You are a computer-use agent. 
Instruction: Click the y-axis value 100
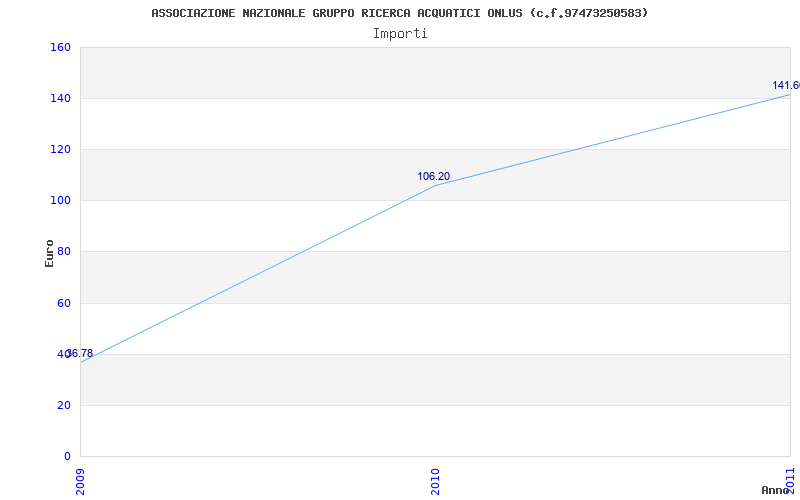[60, 201]
